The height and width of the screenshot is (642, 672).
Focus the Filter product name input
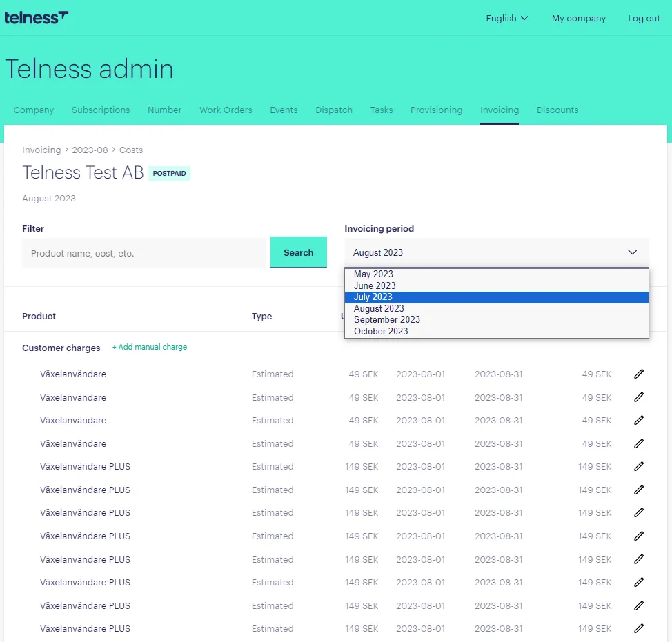(x=144, y=253)
